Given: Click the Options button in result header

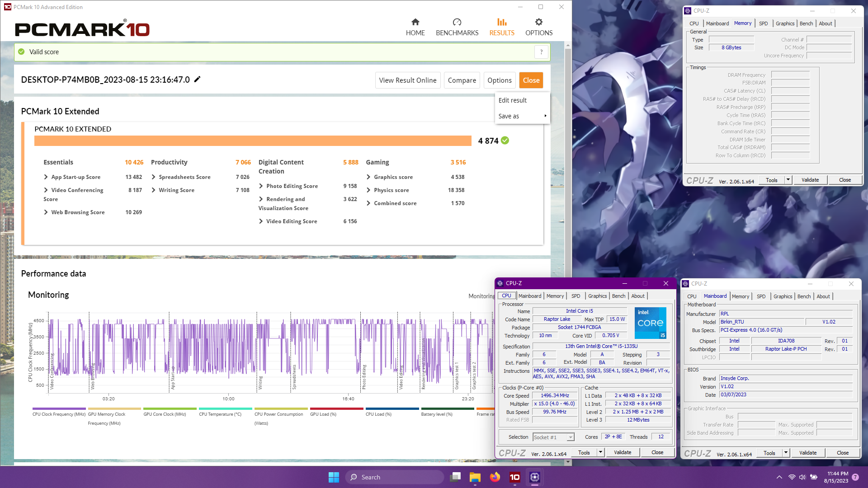Looking at the screenshot, I should click(x=500, y=80).
